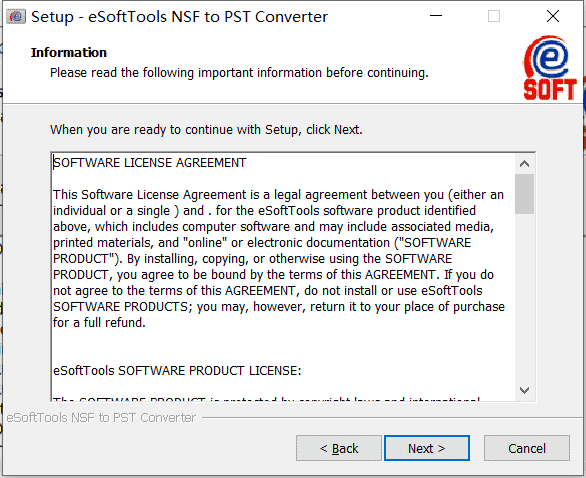Click the license scrollbar down arrow
586x478 pixels.
524,390
